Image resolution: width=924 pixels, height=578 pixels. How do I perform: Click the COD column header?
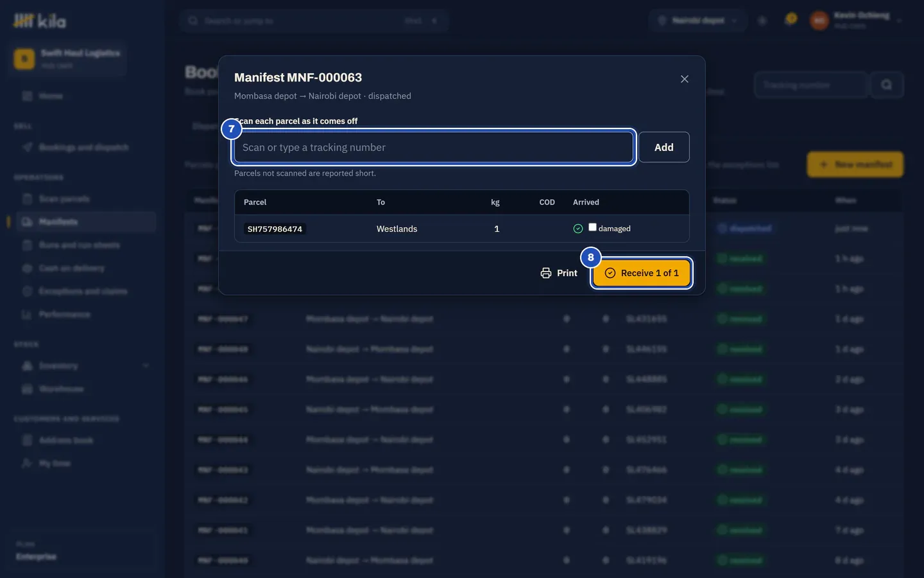[x=547, y=202]
